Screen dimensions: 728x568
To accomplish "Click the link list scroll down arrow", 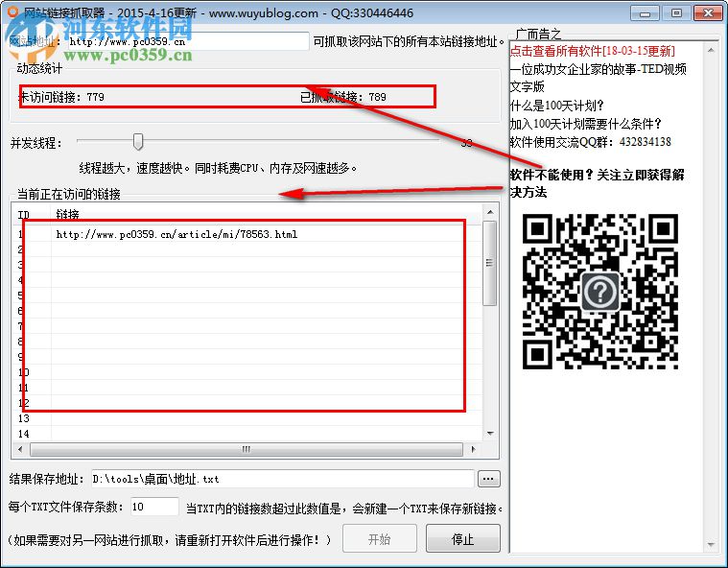I will (490, 434).
